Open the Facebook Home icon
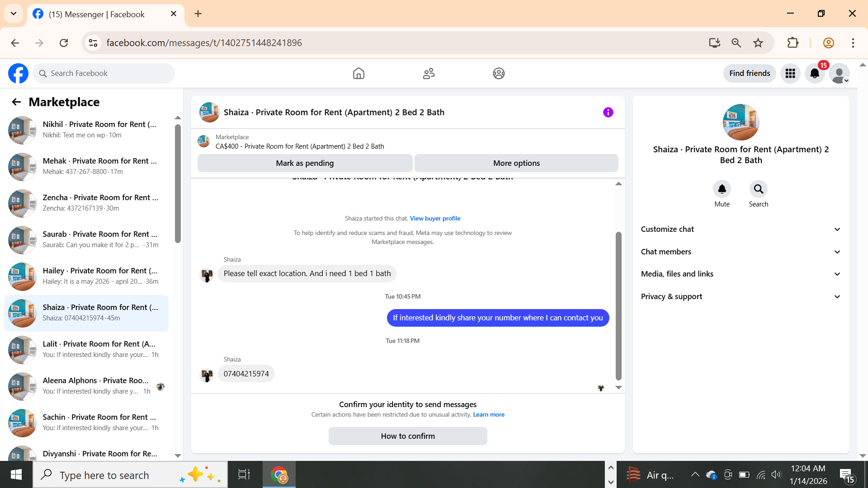Screen dimensions: 868x488 [359, 73]
